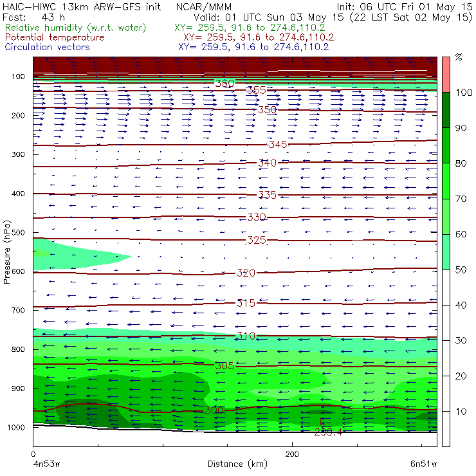
Task: Click the 200 km distance axis label
Action: click(292, 454)
